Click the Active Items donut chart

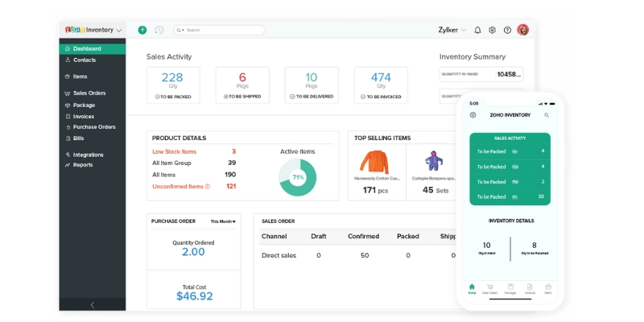(297, 177)
